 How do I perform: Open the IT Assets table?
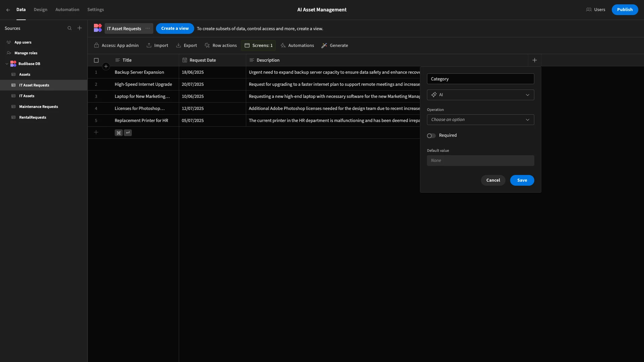(44, 96)
